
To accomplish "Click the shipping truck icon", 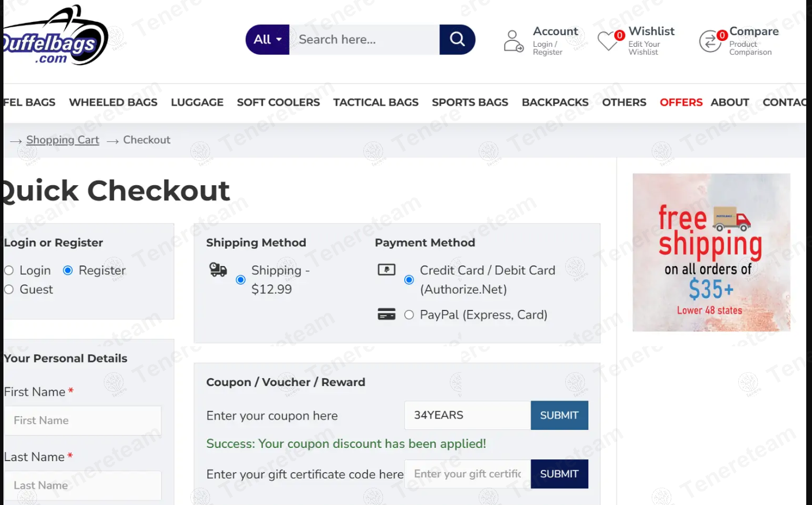I will [x=218, y=270].
